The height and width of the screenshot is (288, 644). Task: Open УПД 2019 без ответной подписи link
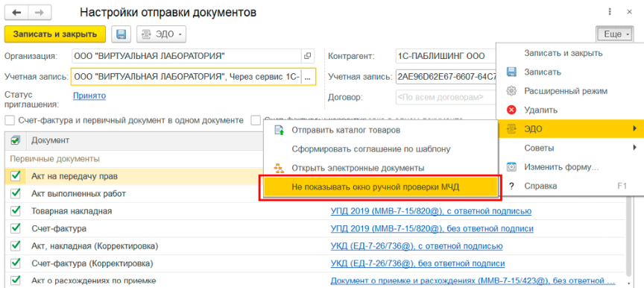pos(432,228)
